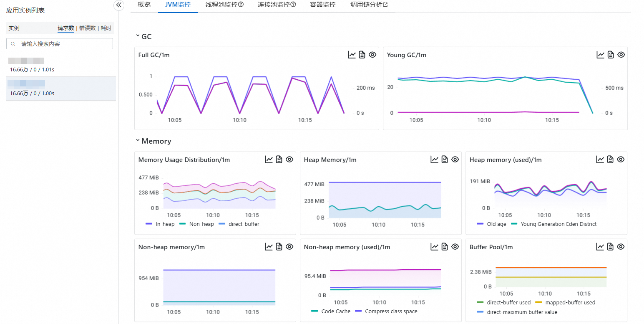The width and height of the screenshot is (644, 324).
Task: Click the help icon beside 线程池监控
Action: [x=241, y=5]
